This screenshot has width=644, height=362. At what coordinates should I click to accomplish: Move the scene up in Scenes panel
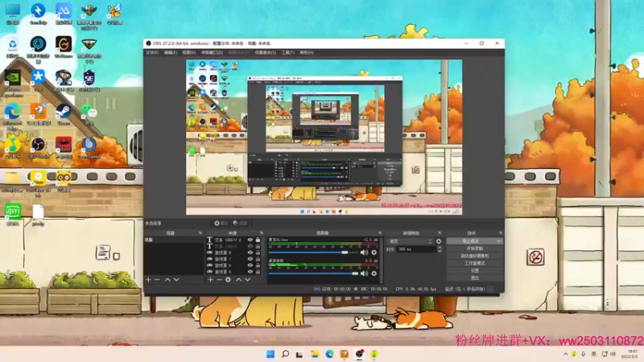click(167, 279)
